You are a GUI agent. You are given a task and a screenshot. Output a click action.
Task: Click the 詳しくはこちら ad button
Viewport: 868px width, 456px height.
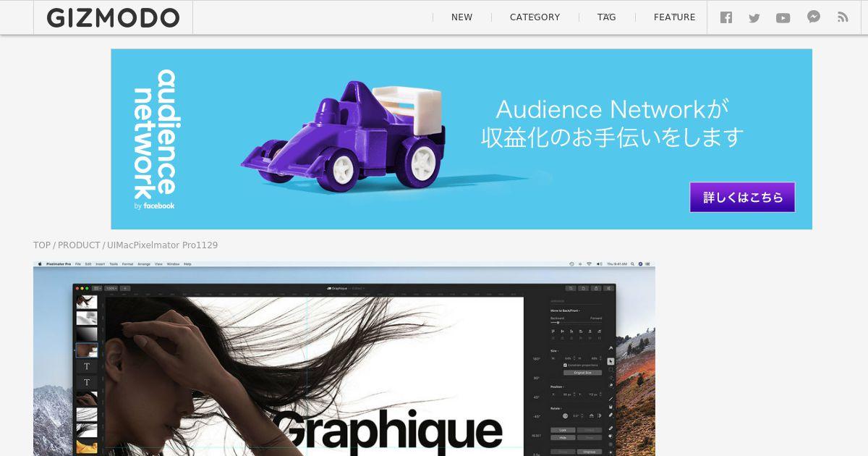point(742,197)
